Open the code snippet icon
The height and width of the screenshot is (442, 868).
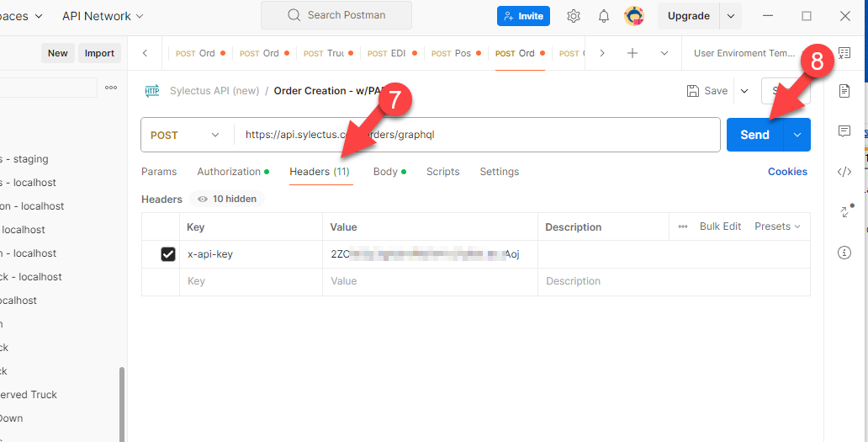tap(844, 172)
